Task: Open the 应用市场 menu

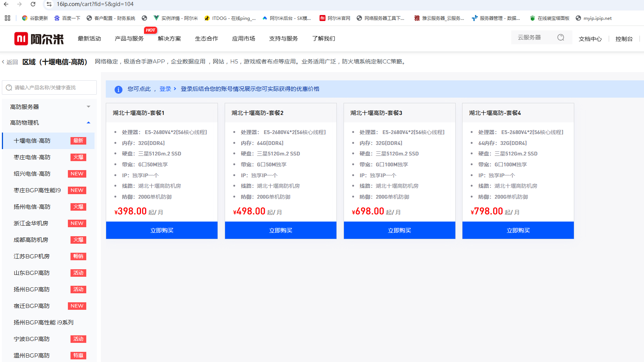Action: click(243, 39)
